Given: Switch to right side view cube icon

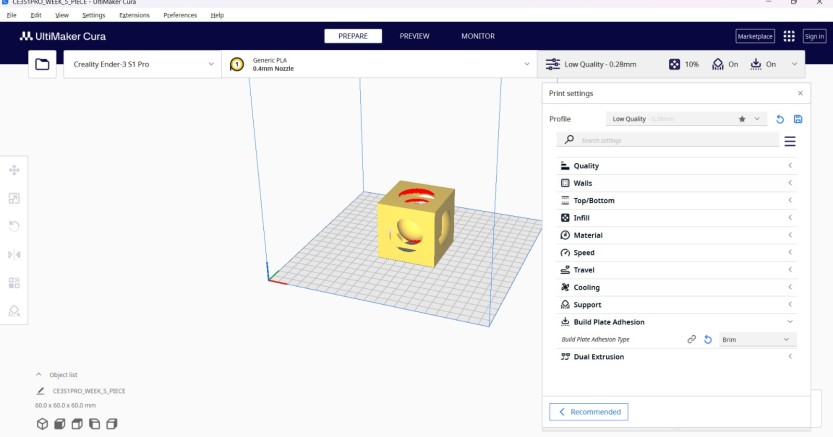Looking at the screenshot, I should tap(112, 424).
